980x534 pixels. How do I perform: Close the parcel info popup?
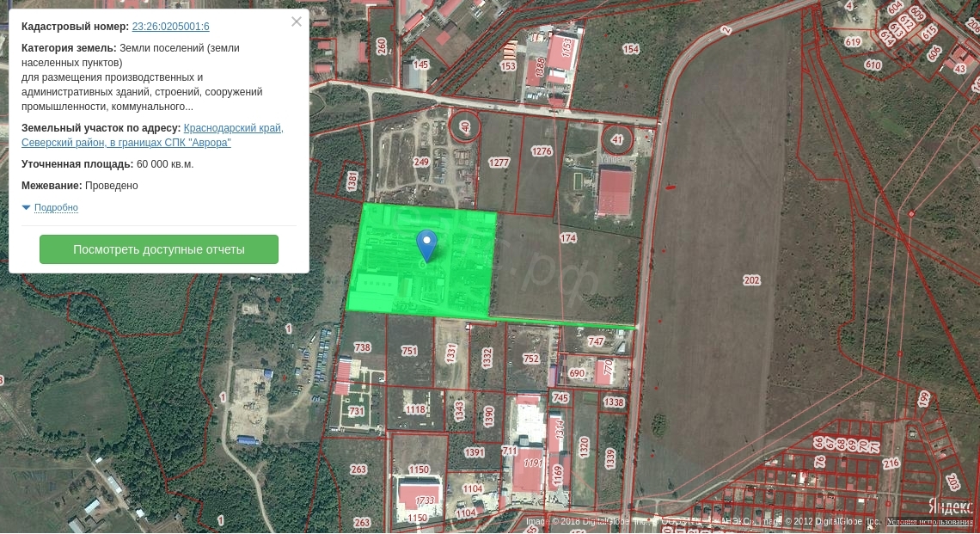click(297, 21)
